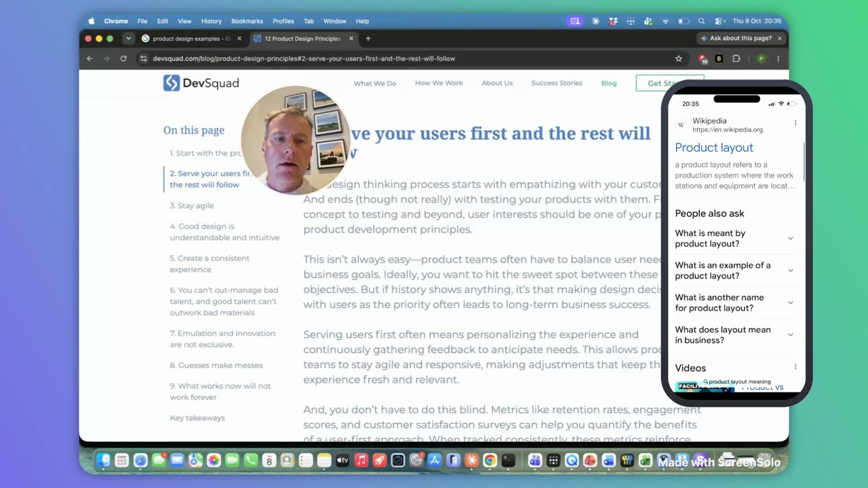Open Spotlight search in the menu bar

click(x=701, y=21)
